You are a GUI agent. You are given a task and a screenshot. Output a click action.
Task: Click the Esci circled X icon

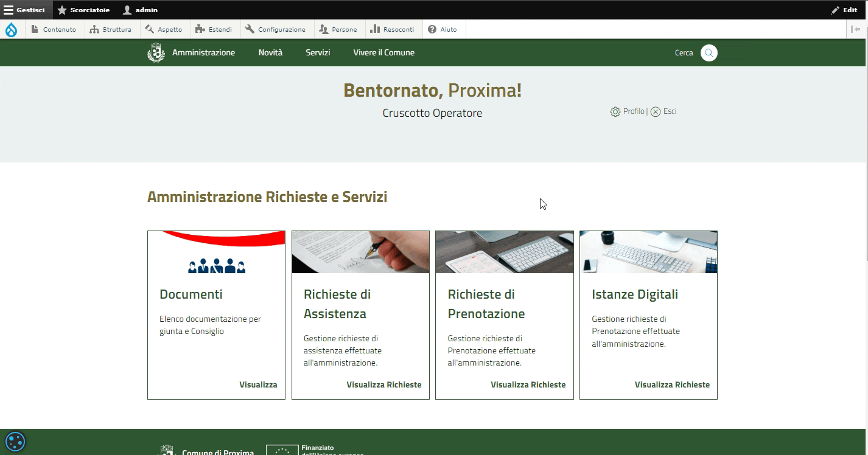(x=656, y=112)
